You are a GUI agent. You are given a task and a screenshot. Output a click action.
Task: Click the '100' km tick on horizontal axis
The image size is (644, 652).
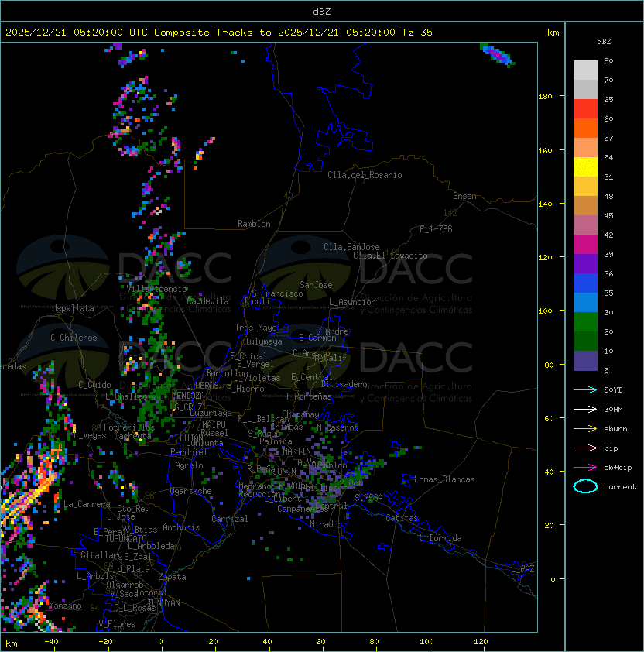[426, 642]
